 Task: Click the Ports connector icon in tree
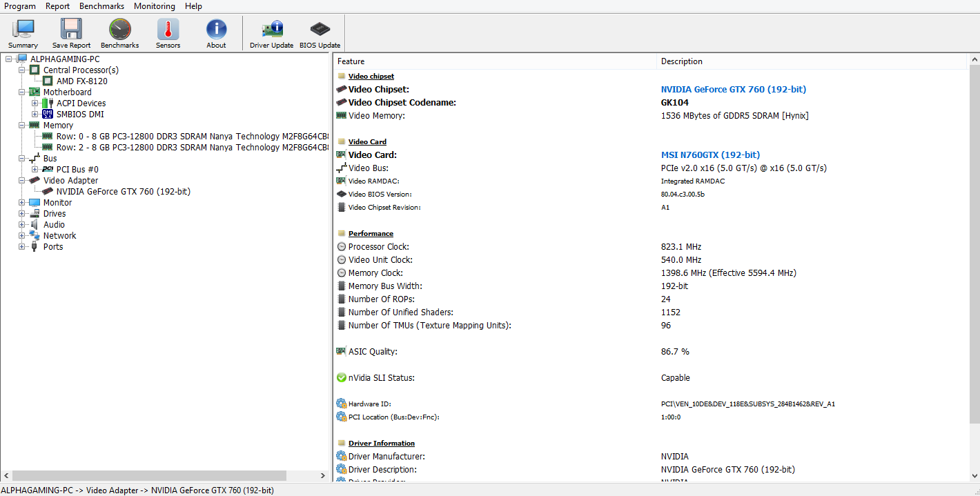[x=35, y=246]
